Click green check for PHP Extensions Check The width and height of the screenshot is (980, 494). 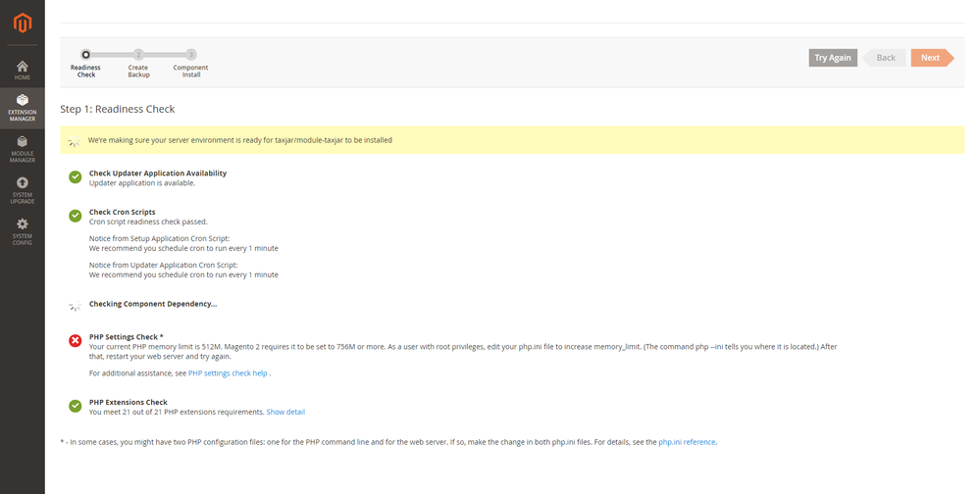75,406
